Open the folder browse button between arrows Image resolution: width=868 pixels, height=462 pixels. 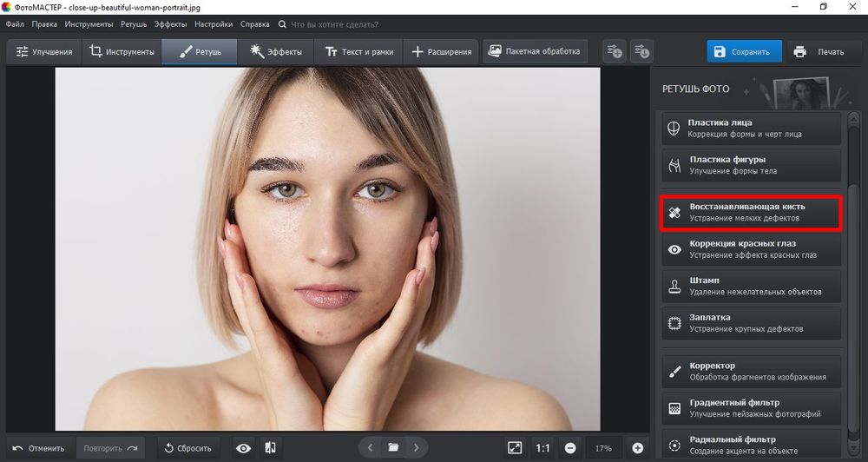coord(393,448)
